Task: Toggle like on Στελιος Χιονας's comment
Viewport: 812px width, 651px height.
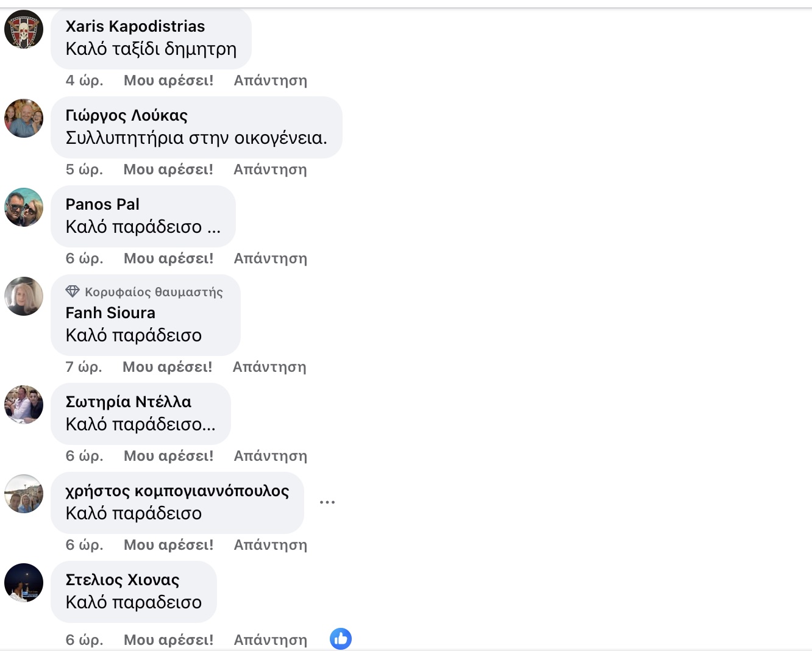Action: pyautogui.click(x=168, y=640)
